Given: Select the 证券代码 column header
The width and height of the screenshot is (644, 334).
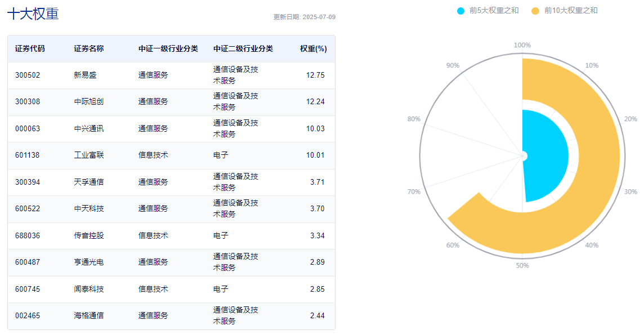Looking at the screenshot, I should click(30, 48).
